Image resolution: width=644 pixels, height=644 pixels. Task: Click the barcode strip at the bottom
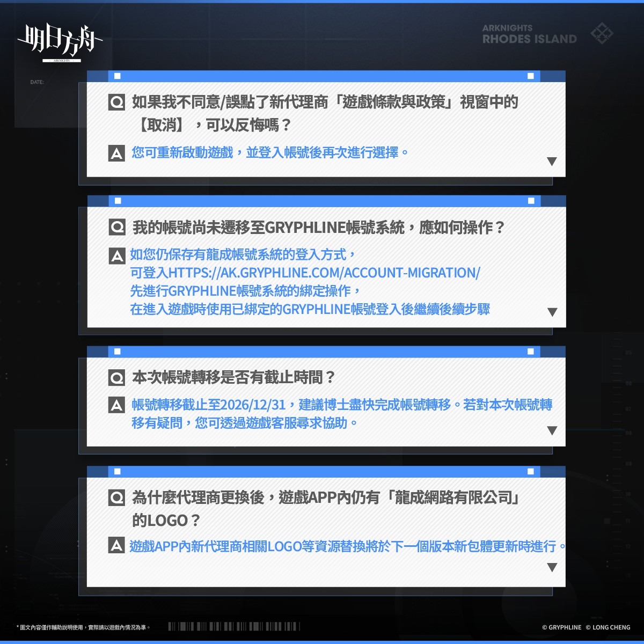tap(233, 627)
